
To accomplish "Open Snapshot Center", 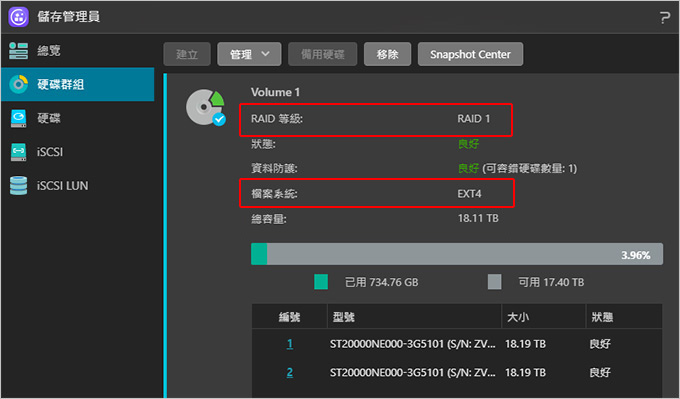I will [471, 54].
